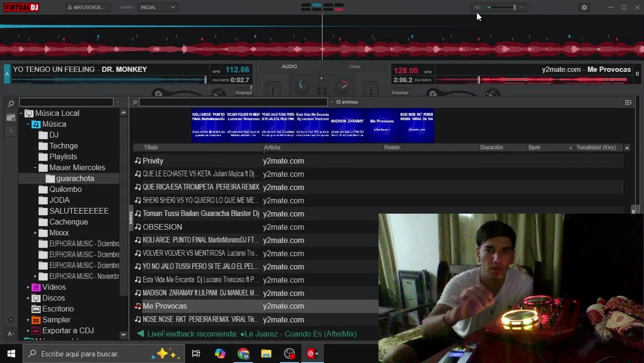The width and height of the screenshot is (644, 363).
Task: Switch to the Video mixer tab
Action: (x=354, y=67)
